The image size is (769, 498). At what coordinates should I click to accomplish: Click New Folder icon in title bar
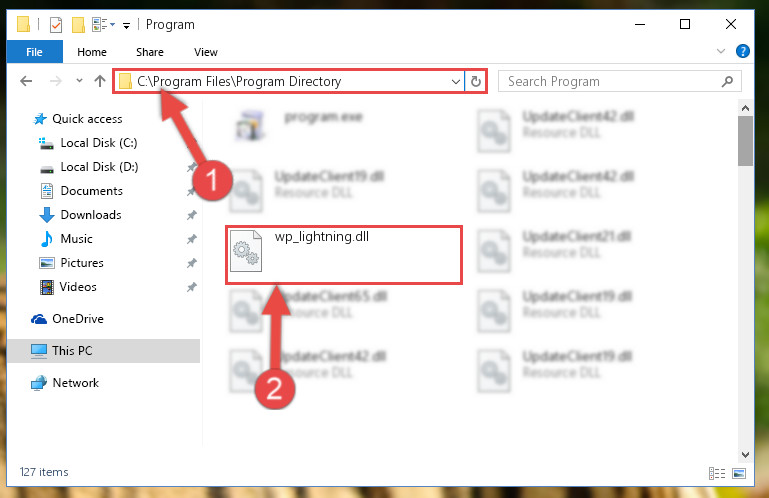coord(78,25)
